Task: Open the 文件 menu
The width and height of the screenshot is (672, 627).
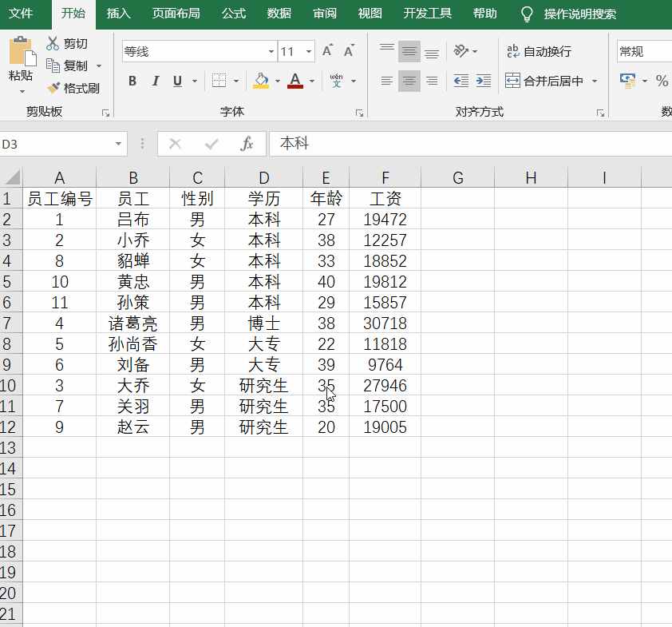Action: pos(21,14)
